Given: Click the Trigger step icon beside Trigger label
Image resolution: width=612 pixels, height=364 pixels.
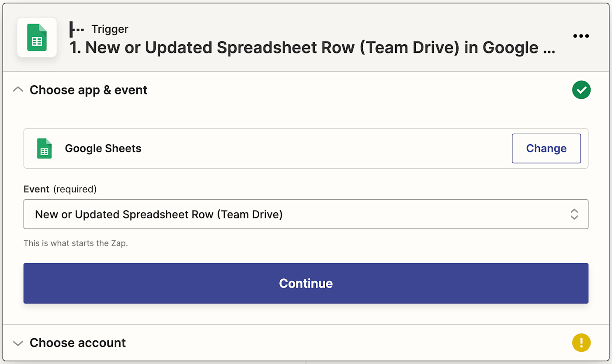Looking at the screenshot, I should coord(77,29).
